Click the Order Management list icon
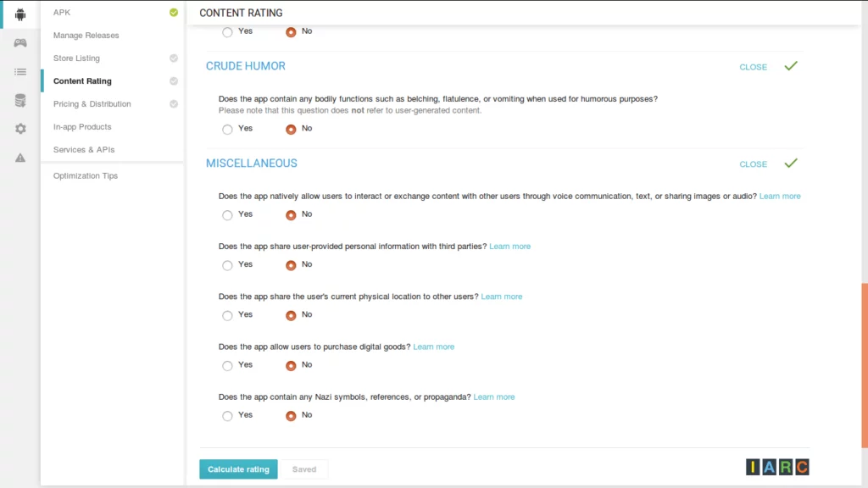The width and height of the screenshot is (868, 488). pos(19,71)
